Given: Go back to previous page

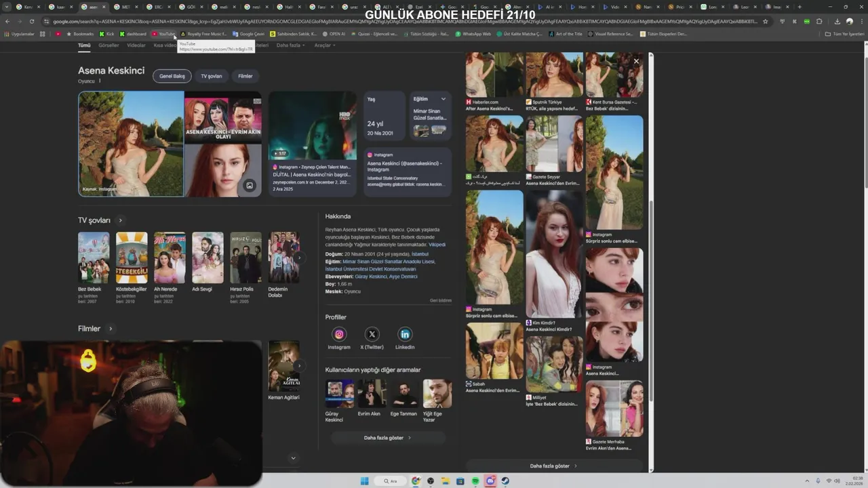Looking at the screenshot, I should 7,21.
